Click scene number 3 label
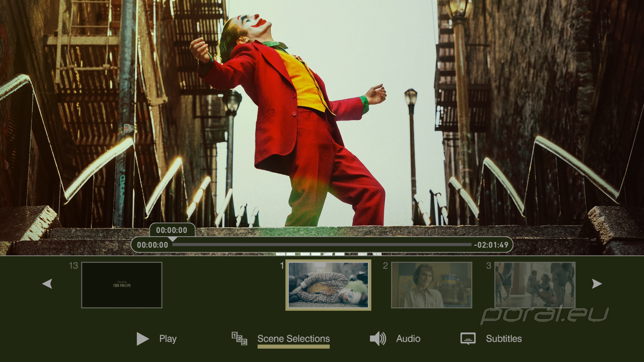The width and height of the screenshot is (644, 362). 489,266
